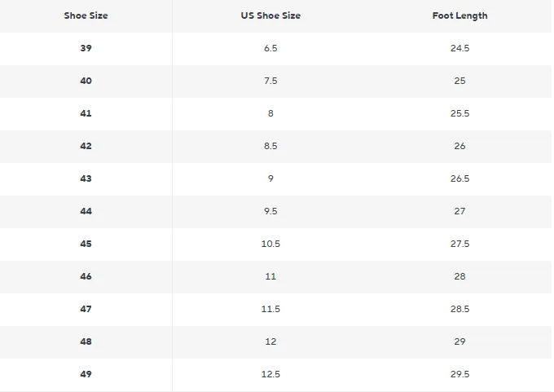
Task: Select US shoe size 12.5 cell
Action: 270,374
